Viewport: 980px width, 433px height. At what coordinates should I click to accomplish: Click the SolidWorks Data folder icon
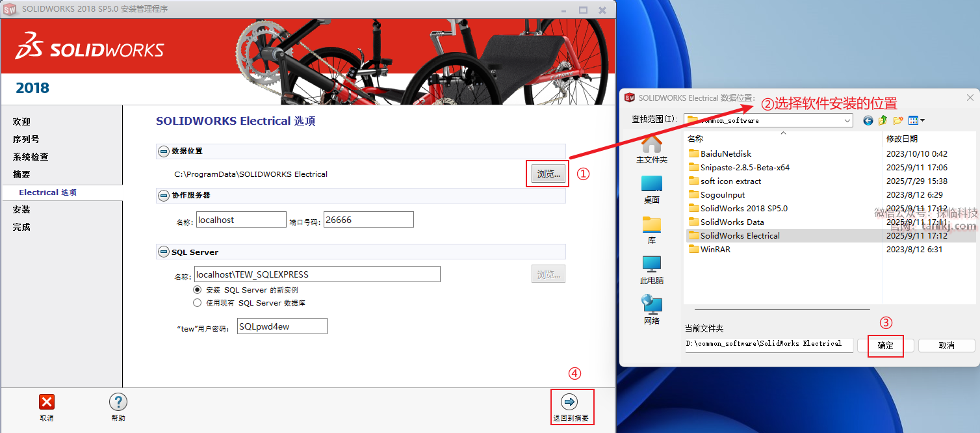(693, 222)
